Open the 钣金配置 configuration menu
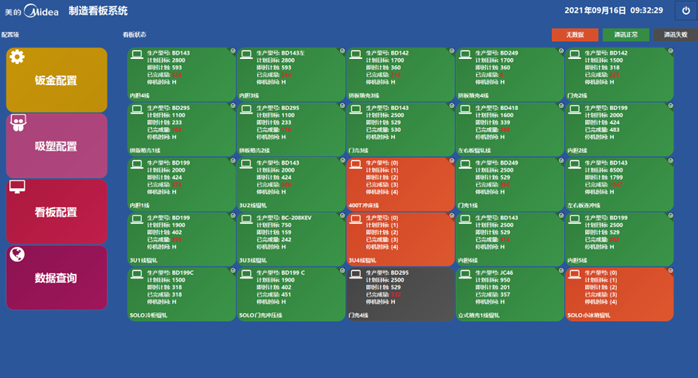Viewport: 698px width, 378px height. [57, 80]
